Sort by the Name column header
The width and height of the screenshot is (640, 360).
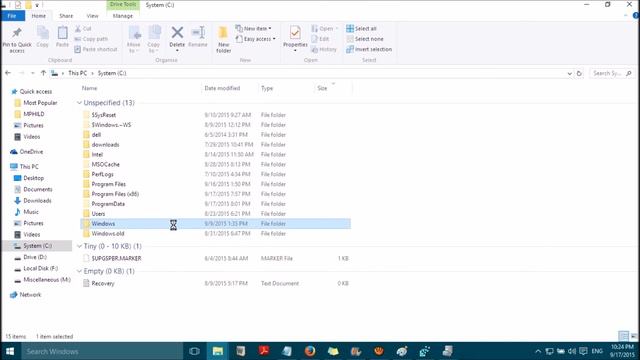pyautogui.click(x=89, y=88)
